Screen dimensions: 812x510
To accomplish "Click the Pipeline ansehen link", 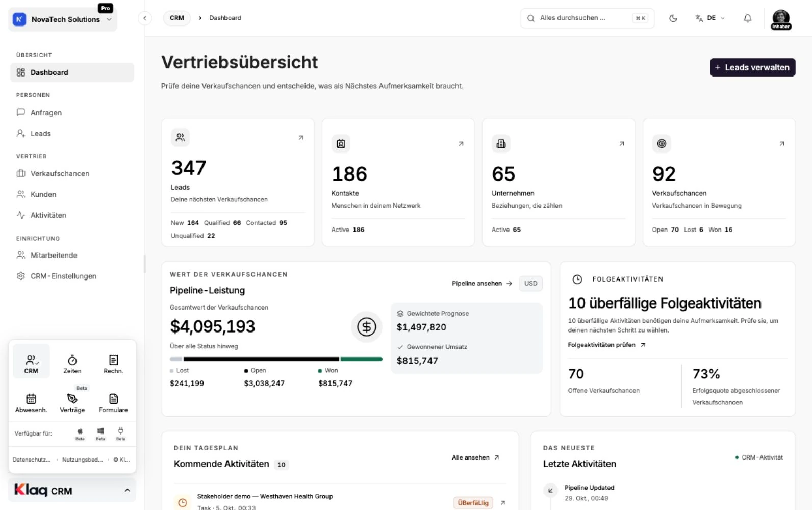I will 482,283.
